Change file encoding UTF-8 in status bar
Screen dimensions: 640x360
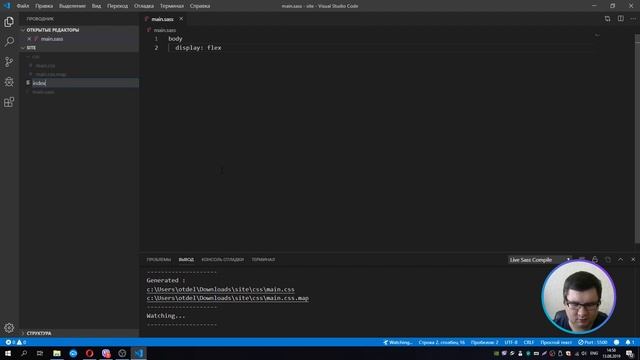(x=511, y=342)
